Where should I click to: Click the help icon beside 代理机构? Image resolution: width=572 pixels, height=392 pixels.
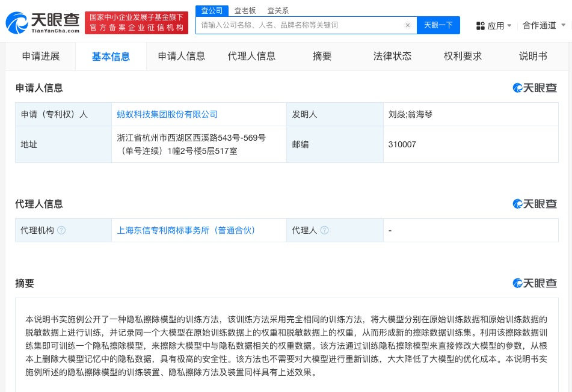(x=61, y=230)
